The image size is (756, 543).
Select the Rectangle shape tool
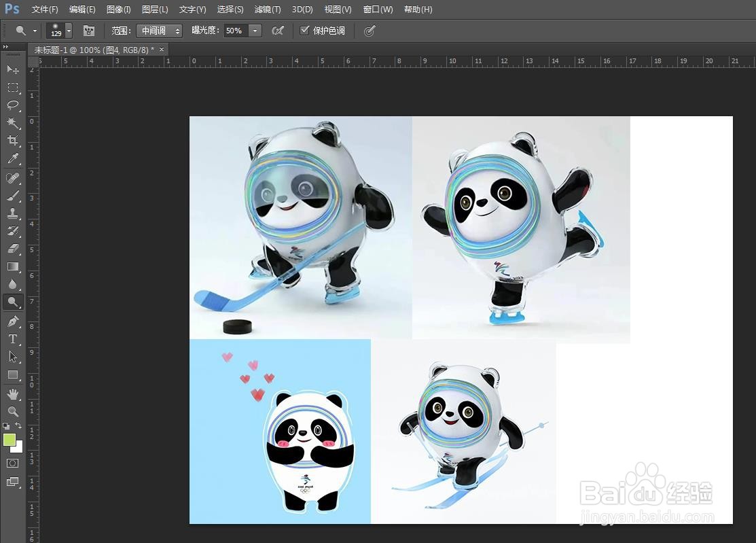[x=13, y=374]
